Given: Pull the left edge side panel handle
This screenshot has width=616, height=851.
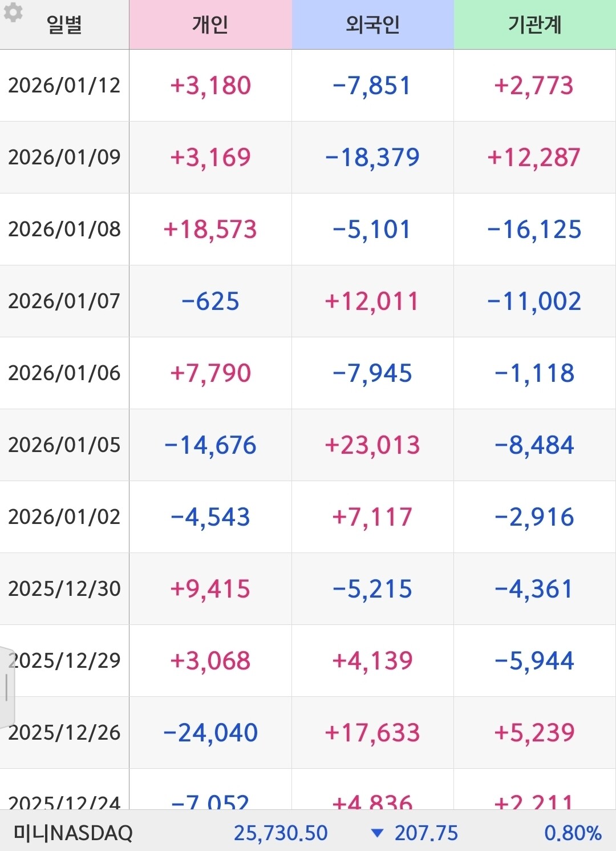Looking at the screenshot, I should [x=6, y=687].
